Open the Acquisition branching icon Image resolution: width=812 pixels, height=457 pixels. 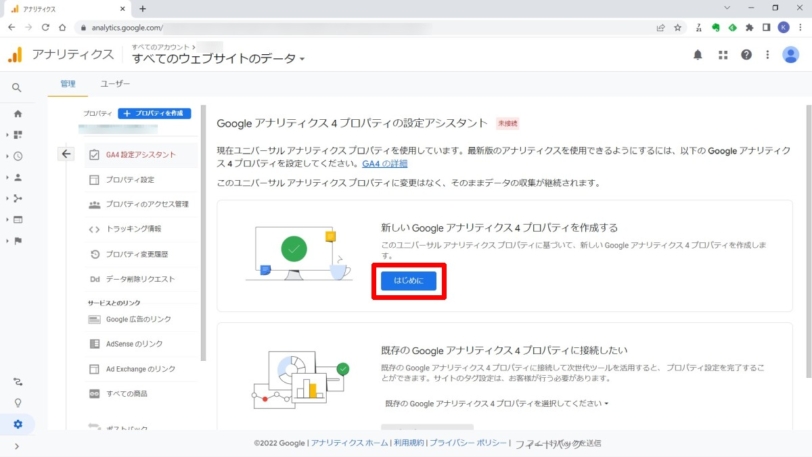click(18, 198)
